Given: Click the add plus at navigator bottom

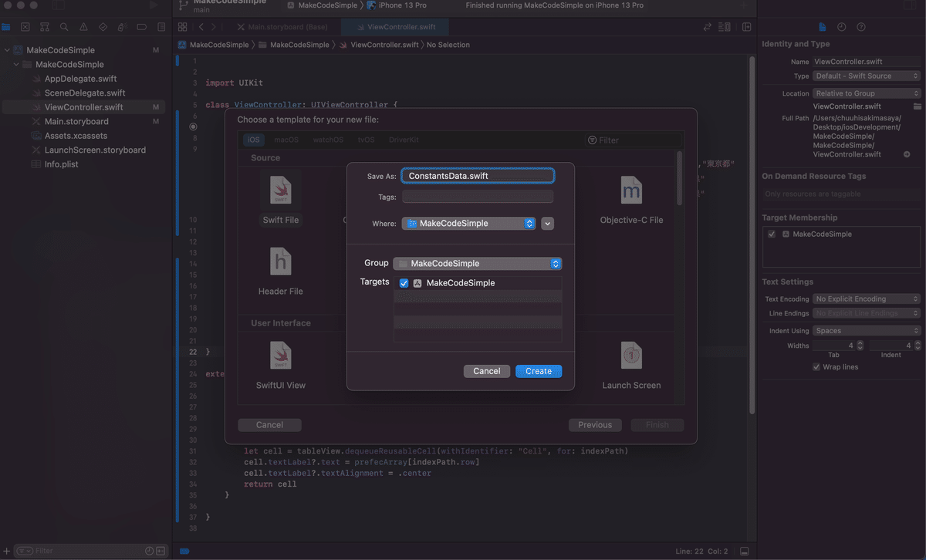Looking at the screenshot, I should tap(6, 551).
